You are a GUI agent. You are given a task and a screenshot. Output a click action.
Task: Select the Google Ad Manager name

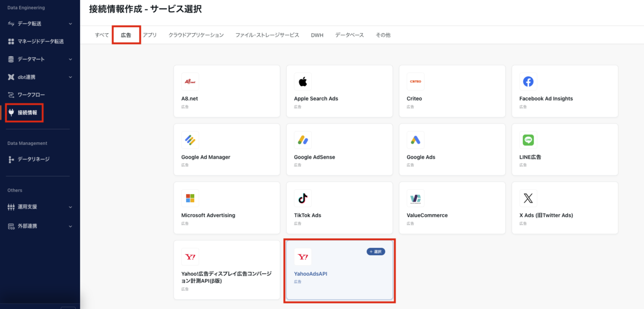tap(206, 157)
